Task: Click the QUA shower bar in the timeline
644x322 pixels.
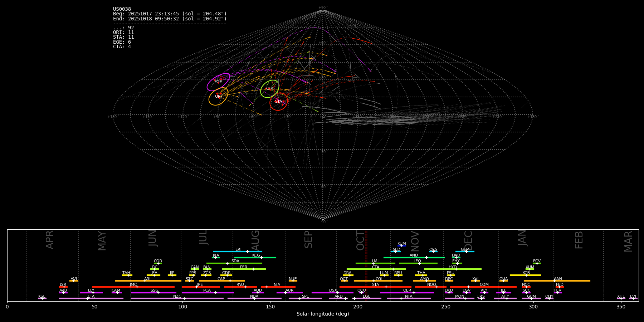Action: tap(503, 281)
